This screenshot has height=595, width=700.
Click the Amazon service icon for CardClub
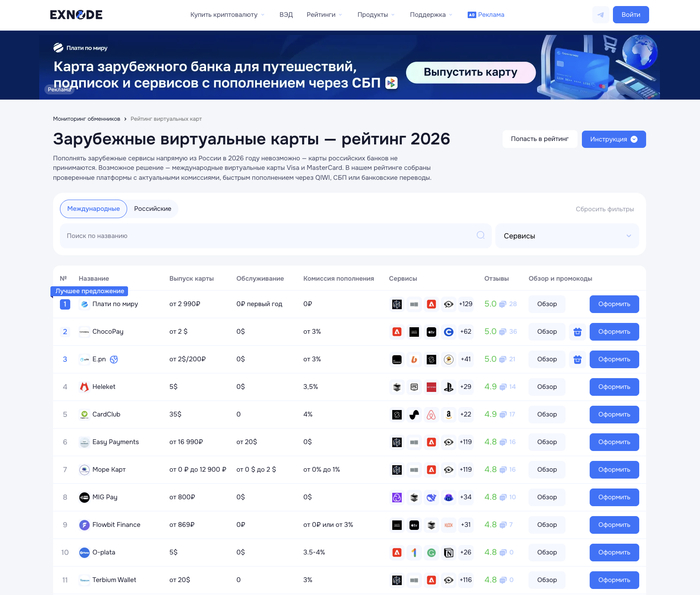point(449,414)
